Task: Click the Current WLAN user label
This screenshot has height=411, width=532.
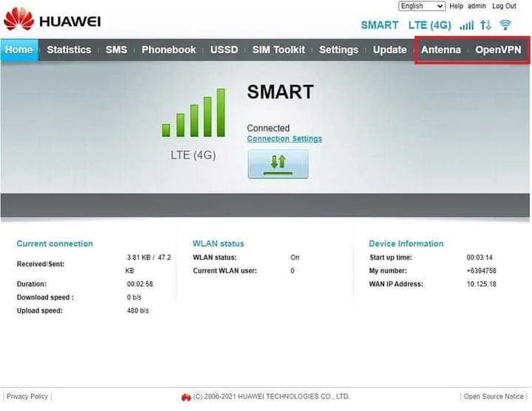Action: coord(225,271)
